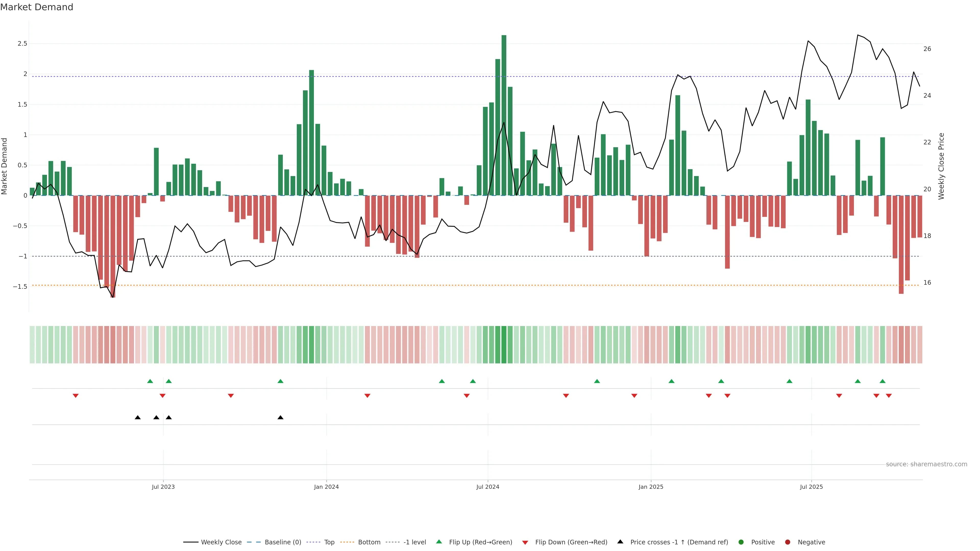Image resolution: width=980 pixels, height=551 pixels.
Task: Click the Weekly Close Price axis title
Action: pyautogui.click(x=941, y=166)
